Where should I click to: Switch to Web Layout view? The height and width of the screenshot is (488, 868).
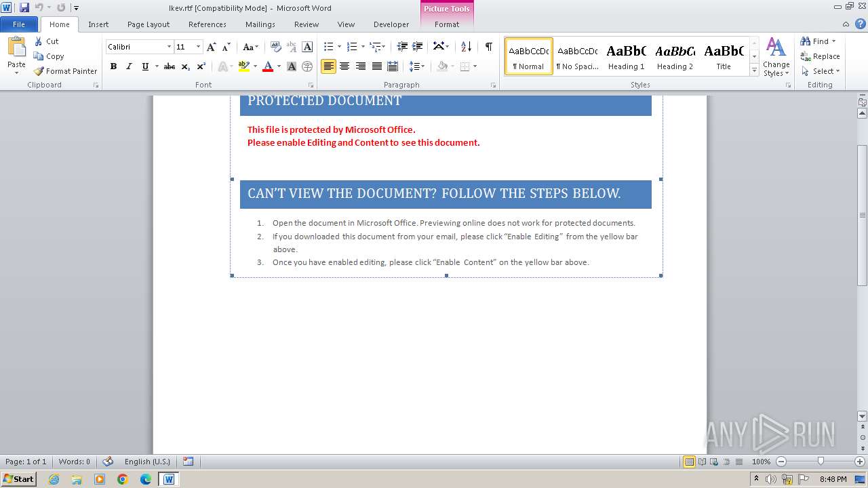coord(713,462)
